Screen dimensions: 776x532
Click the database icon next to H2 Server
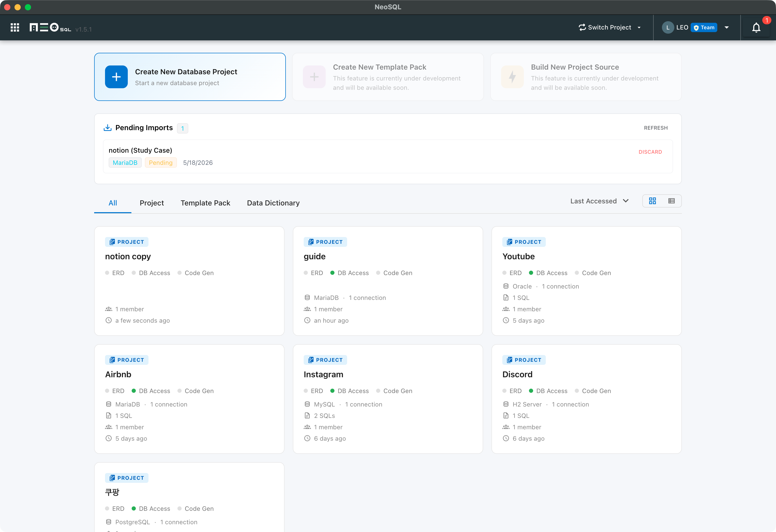(x=506, y=404)
